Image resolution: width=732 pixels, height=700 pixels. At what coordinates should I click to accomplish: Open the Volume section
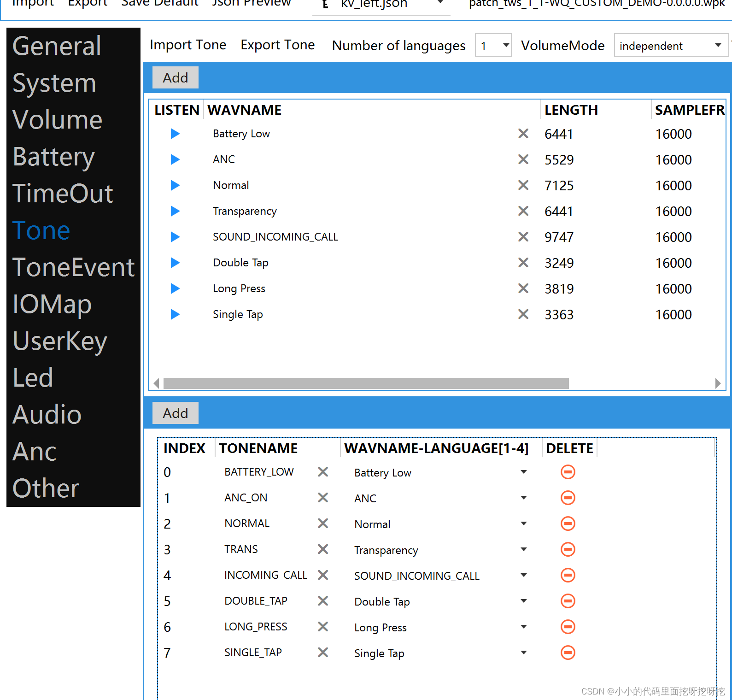(x=58, y=120)
